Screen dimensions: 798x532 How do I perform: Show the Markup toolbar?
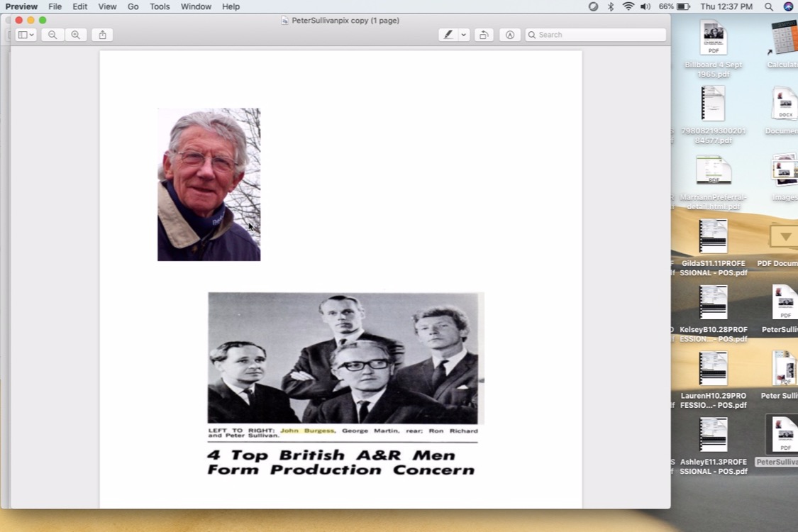509,34
